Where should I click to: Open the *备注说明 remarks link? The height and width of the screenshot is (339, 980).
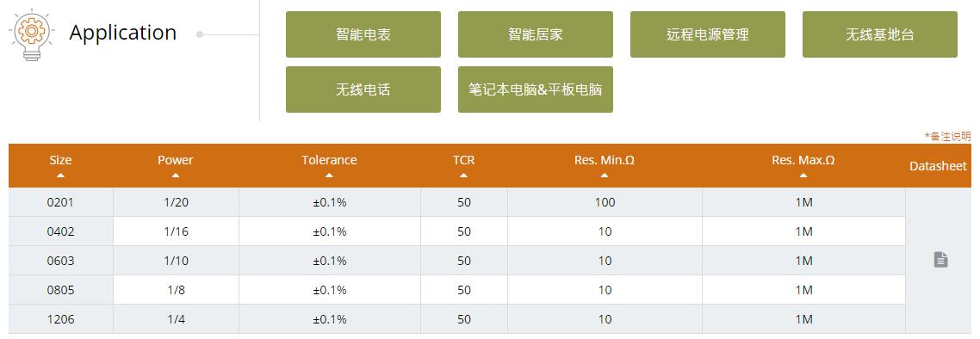[x=947, y=136]
